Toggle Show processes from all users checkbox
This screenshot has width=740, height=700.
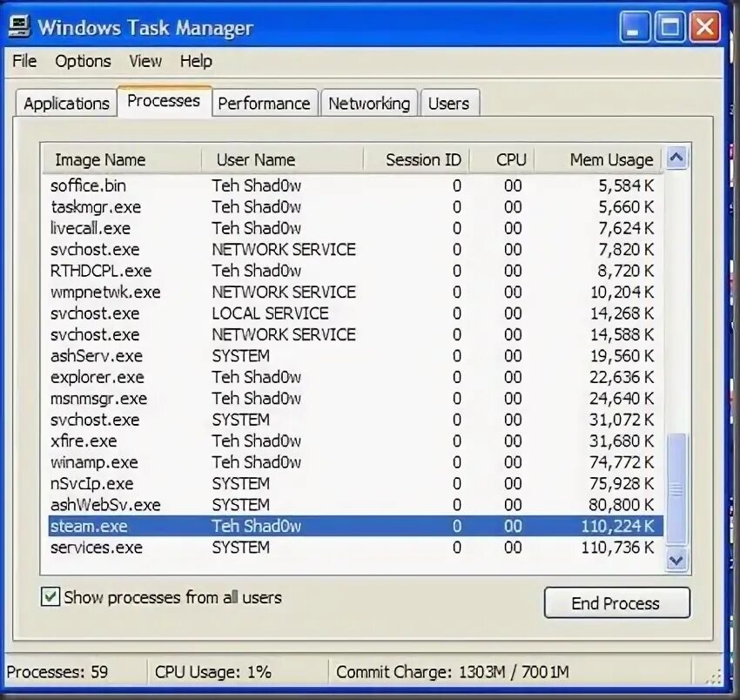point(50,596)
